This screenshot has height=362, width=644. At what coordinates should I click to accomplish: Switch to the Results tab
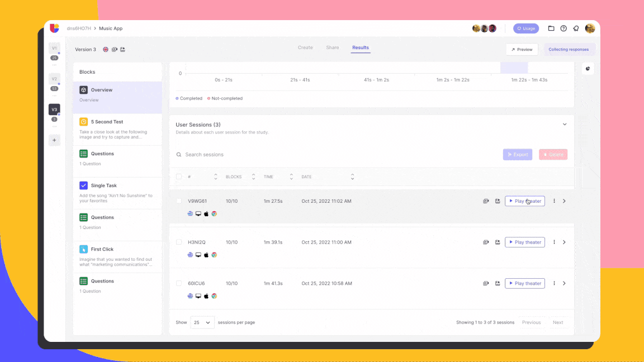pyautogui.click(x=360, y=47)
